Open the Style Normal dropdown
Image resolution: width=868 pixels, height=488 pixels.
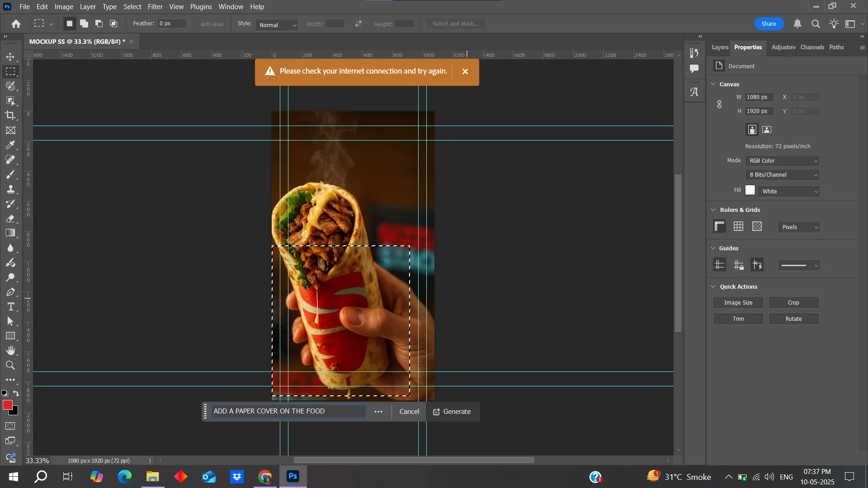[277, 25]
